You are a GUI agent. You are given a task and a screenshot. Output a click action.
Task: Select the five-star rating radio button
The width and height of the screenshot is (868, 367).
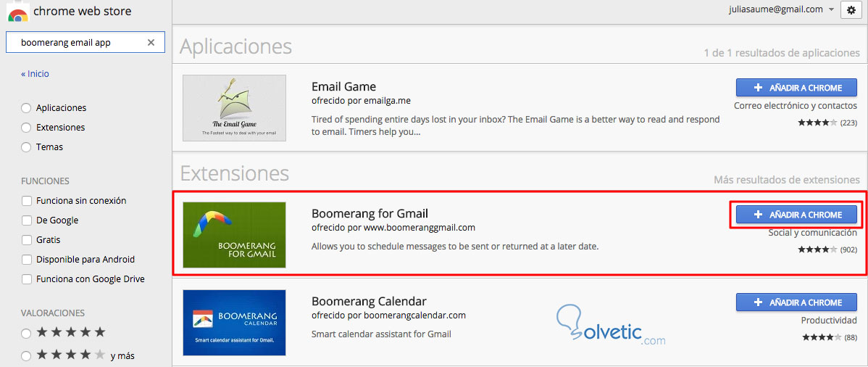[26, 333]
